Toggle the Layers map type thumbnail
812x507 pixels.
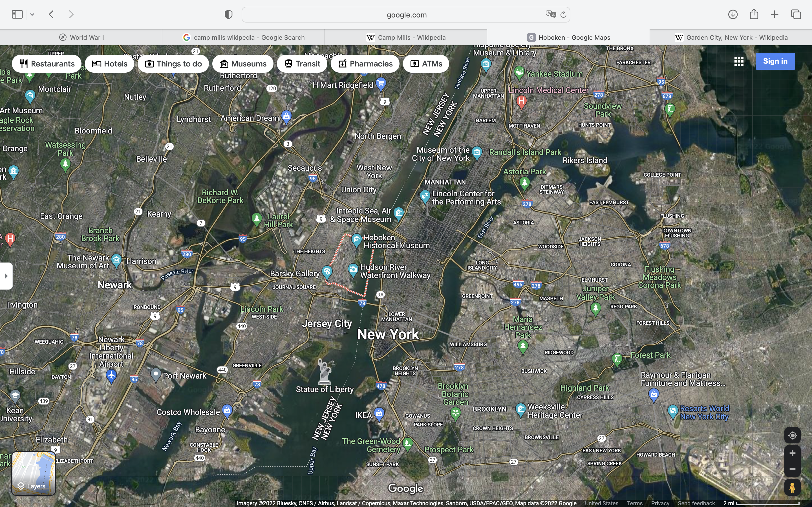point(34,473)
